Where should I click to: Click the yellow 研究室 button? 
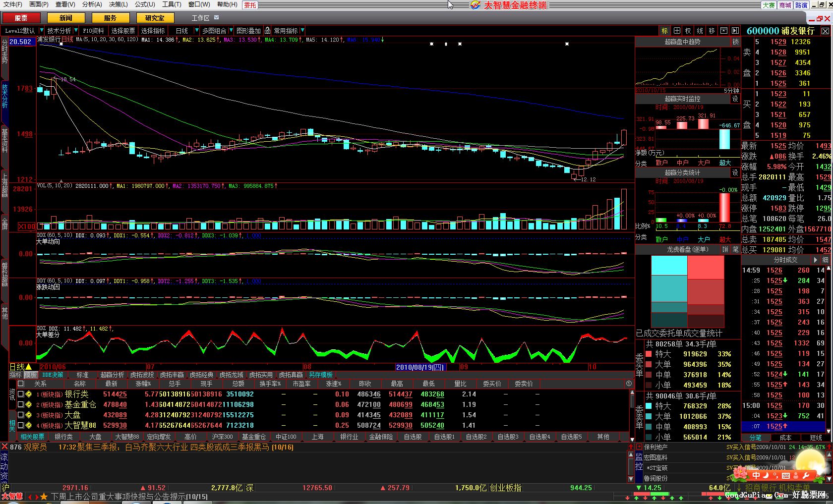tap(155, 18)
